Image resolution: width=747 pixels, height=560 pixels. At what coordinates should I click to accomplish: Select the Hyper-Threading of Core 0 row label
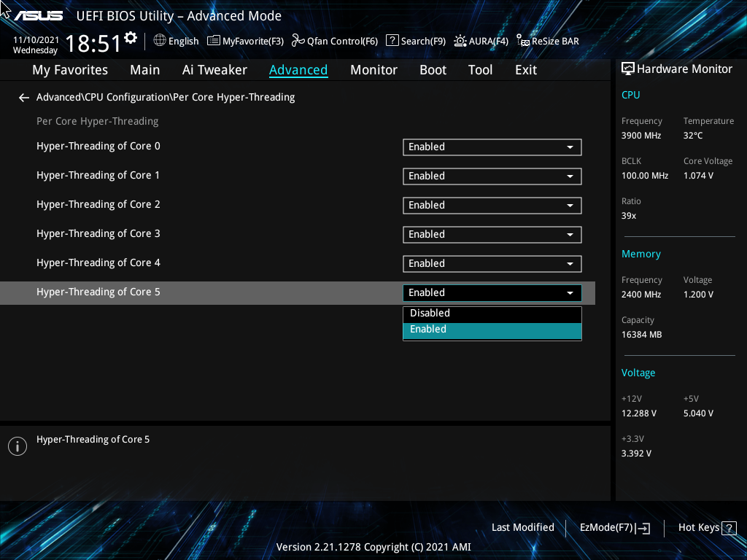tap(98, 146)
